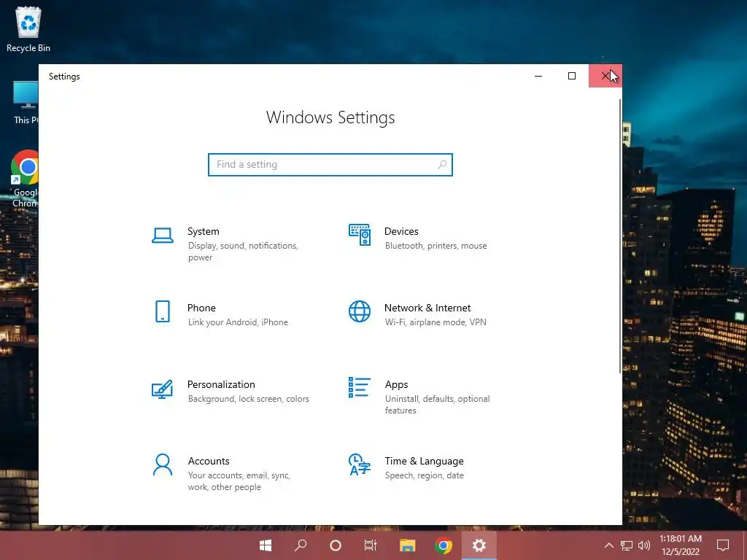747x560 pixels.
Task: Open the Accounts person icon
Action: click(x=163, y=464)
